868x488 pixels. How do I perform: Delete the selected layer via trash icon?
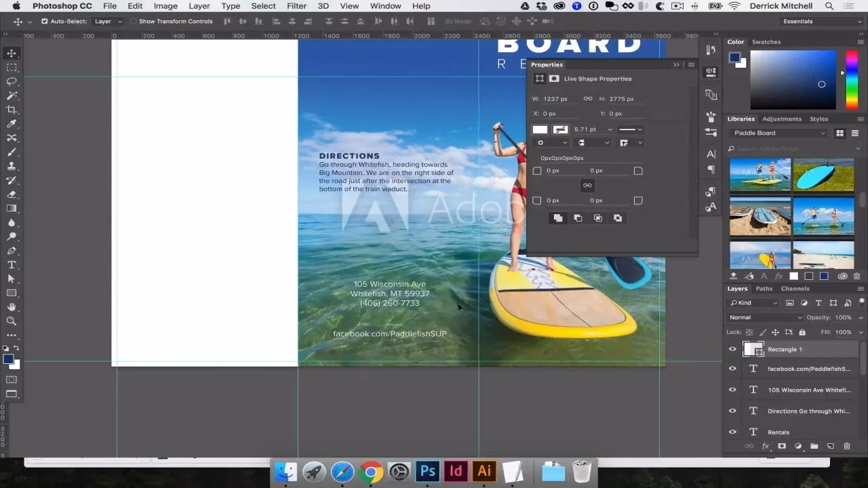[x=846, y=446]
